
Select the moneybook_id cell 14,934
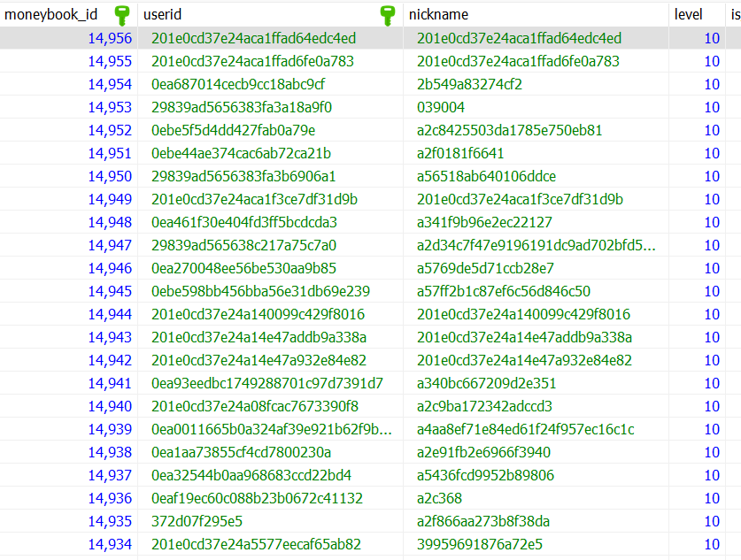pyautogui.click(x=110, y=544)
